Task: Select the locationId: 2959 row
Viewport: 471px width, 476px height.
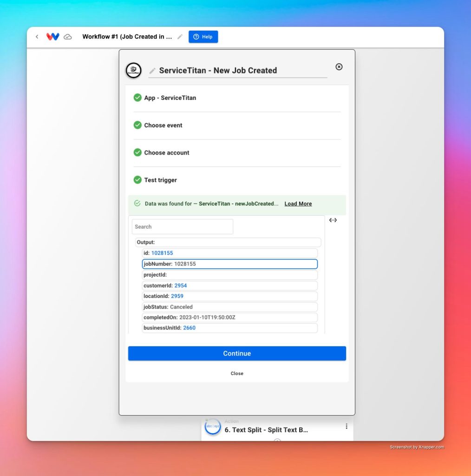Action: [230, 296]
